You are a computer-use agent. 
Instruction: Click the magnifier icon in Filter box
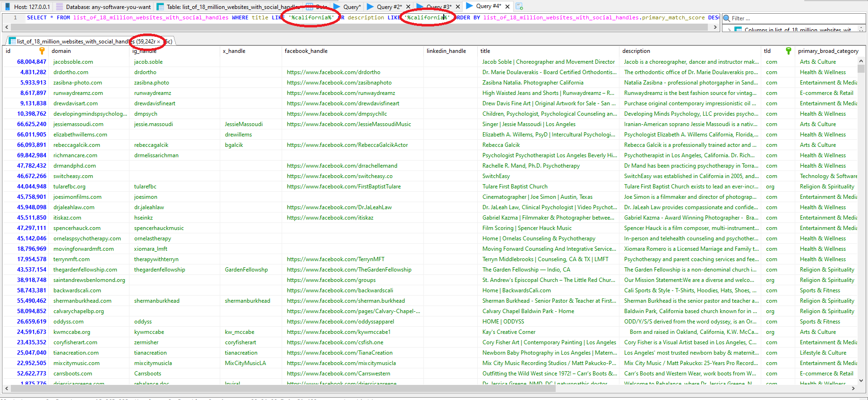pos(727,18)
